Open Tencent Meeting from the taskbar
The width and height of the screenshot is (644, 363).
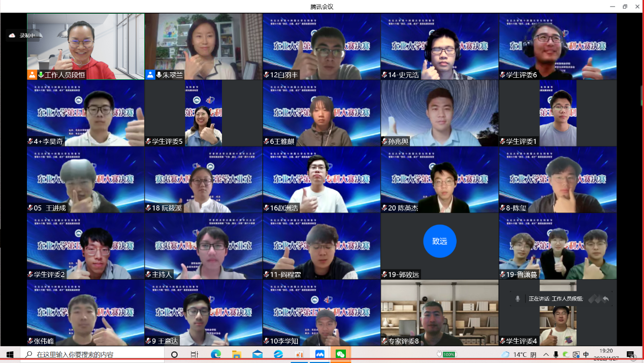click(320, 354)
